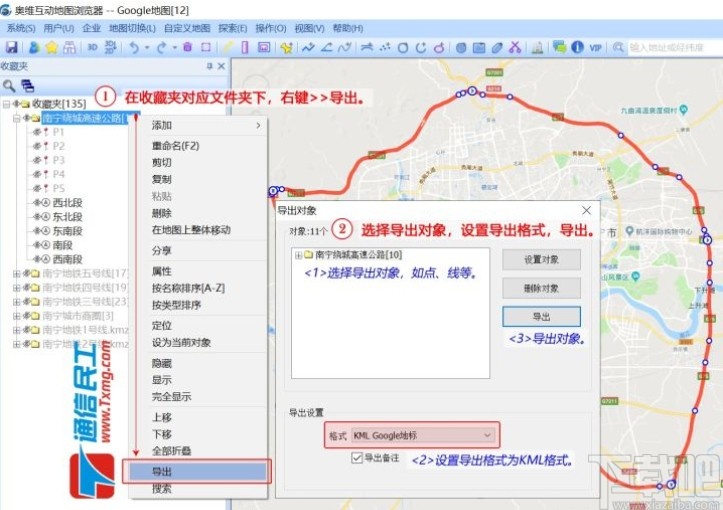Screen dimensions: 723x510
Task: Click the VIP toolbar icon
Action: pos(595,47)
